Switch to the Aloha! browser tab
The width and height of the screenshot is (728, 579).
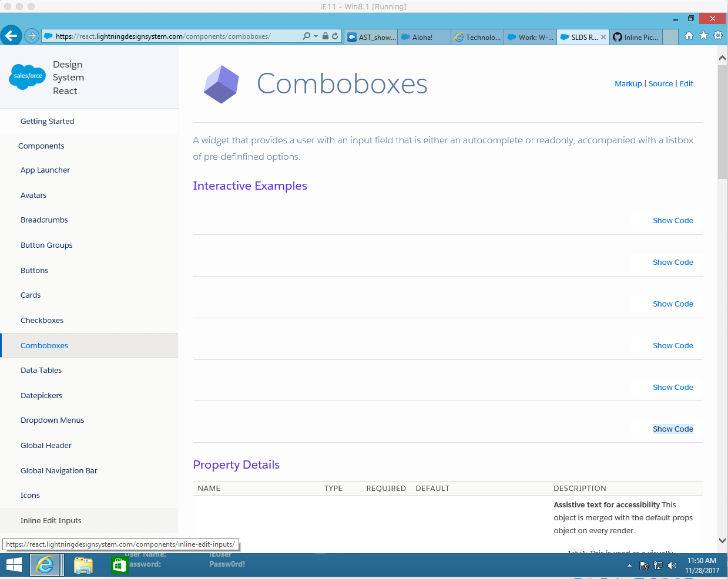pyautogui.click(x=424, y=36)
